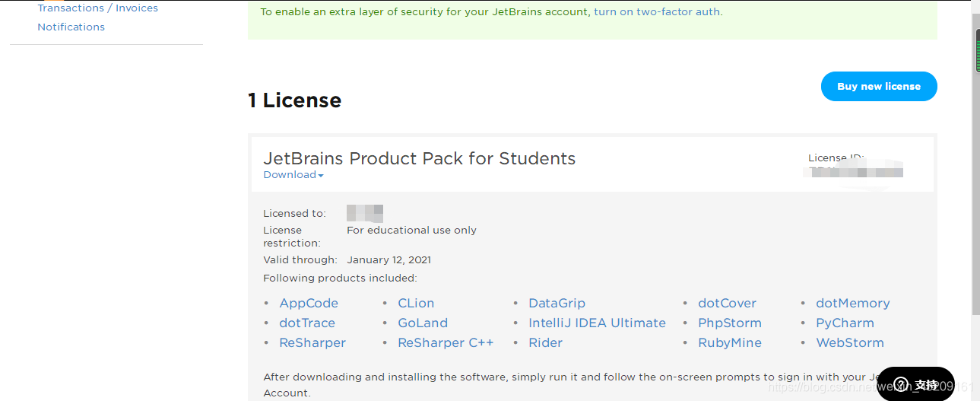Click the Buy new license button

tap(879, 86)
